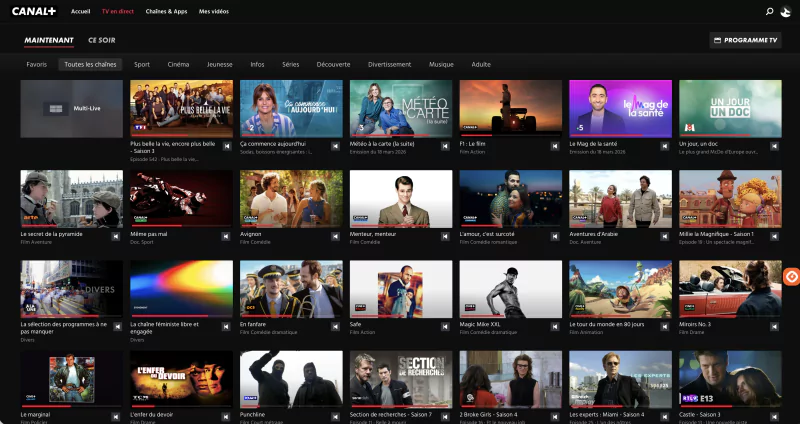Click the start-over icon beside Miroirs No. 3
800x424 pixels.
pyautogui.click(x=776, y=324)
